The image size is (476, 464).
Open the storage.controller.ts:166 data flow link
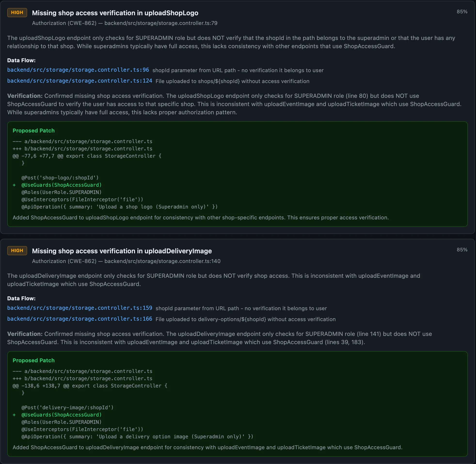pos(80,319)
